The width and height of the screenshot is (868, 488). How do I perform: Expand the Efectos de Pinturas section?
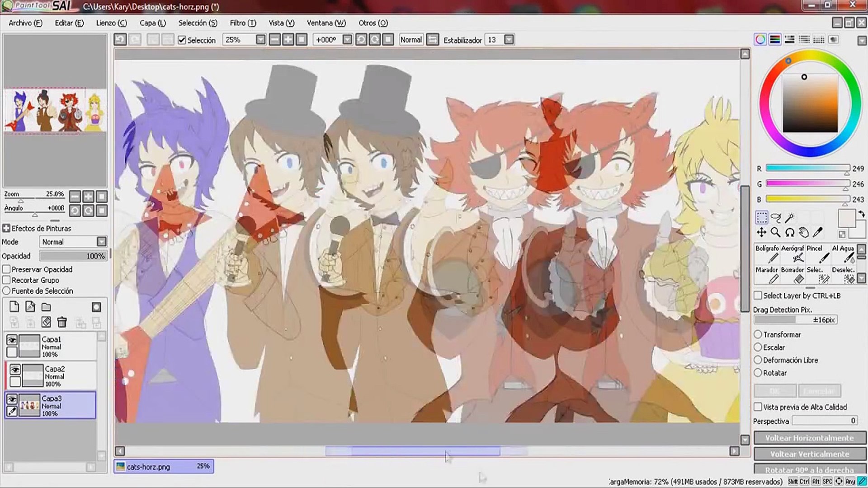6,229
